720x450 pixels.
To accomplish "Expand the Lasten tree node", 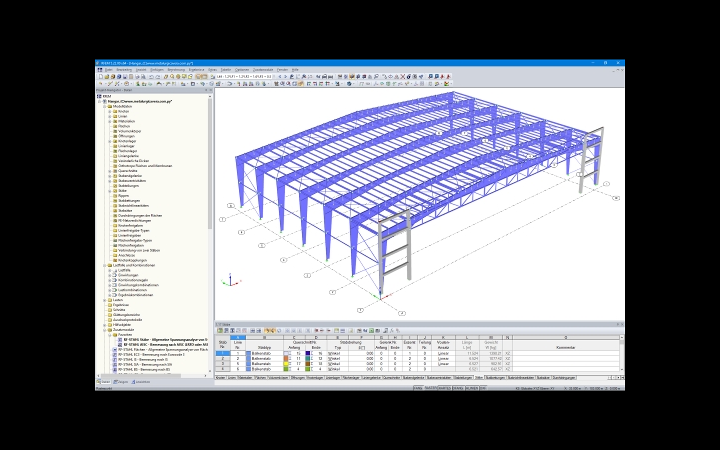I will [105, 300].
